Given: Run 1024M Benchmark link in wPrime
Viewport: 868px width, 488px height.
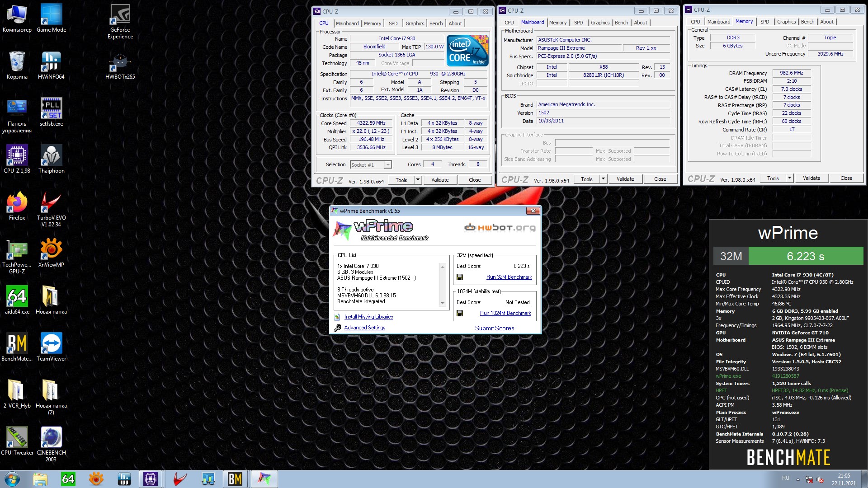Looking at the screenshot, I should click(505, 313).
